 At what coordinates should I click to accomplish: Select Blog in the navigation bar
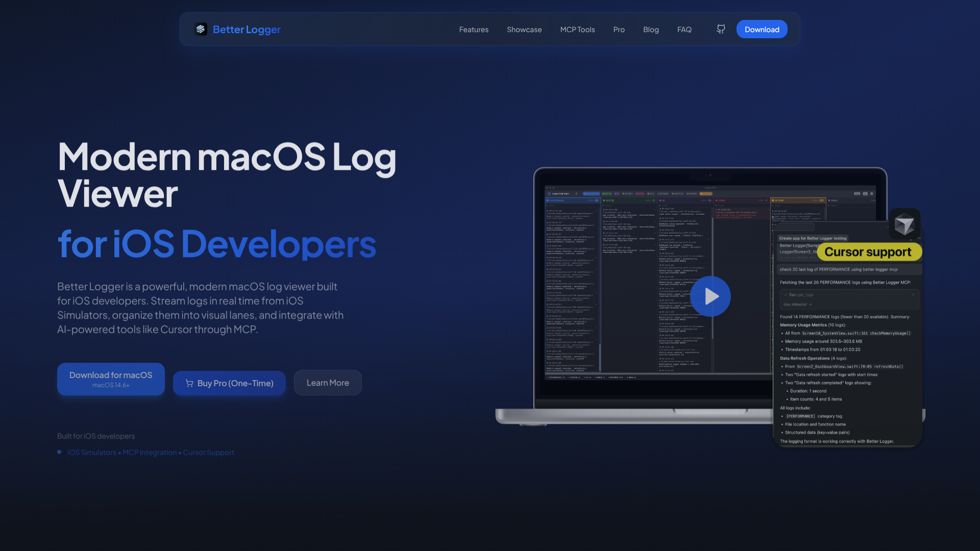coord(651,29)
